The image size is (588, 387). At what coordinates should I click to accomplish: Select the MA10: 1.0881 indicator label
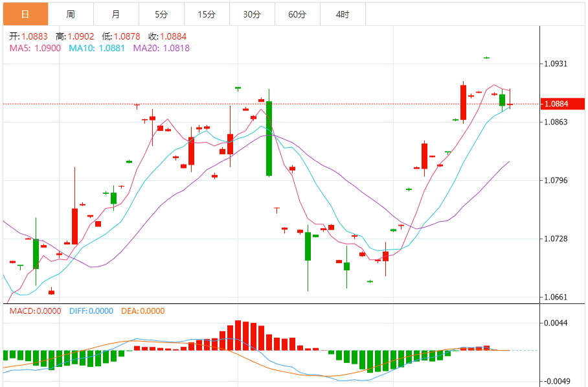pyautogui.click(x=96, y=48)
